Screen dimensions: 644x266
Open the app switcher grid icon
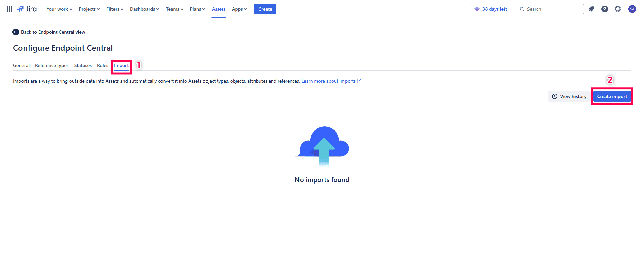coord(10,9)
